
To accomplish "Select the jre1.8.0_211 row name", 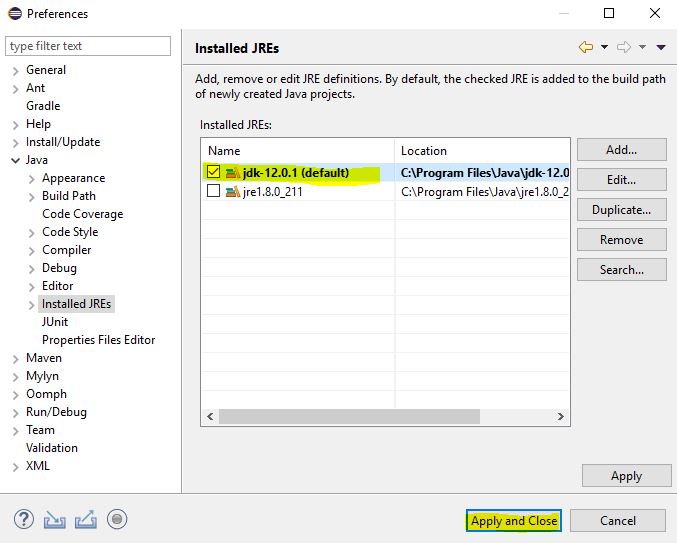I will point(272,192).
